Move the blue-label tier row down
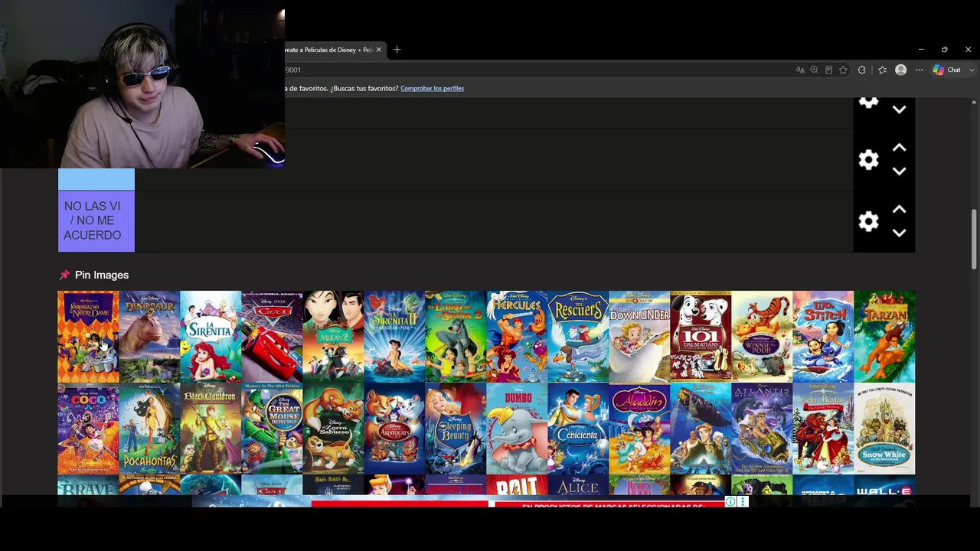Viewport: 980px width, 551px height. pos(900,171)
